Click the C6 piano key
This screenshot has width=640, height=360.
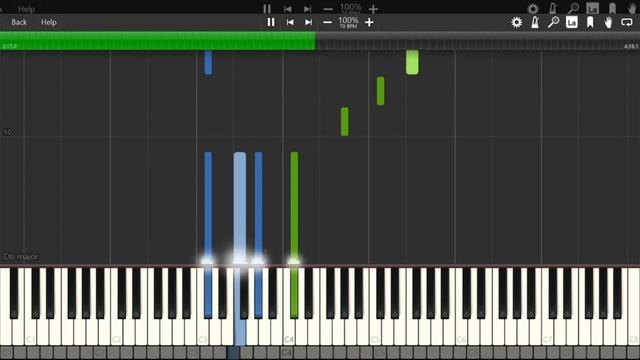click(461, 331)
